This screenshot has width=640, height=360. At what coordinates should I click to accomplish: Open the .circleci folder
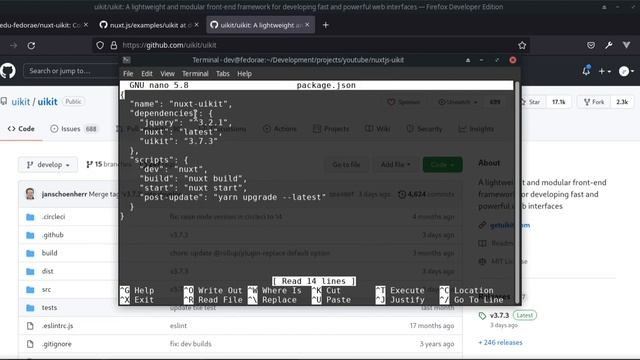tap(53, 217)
